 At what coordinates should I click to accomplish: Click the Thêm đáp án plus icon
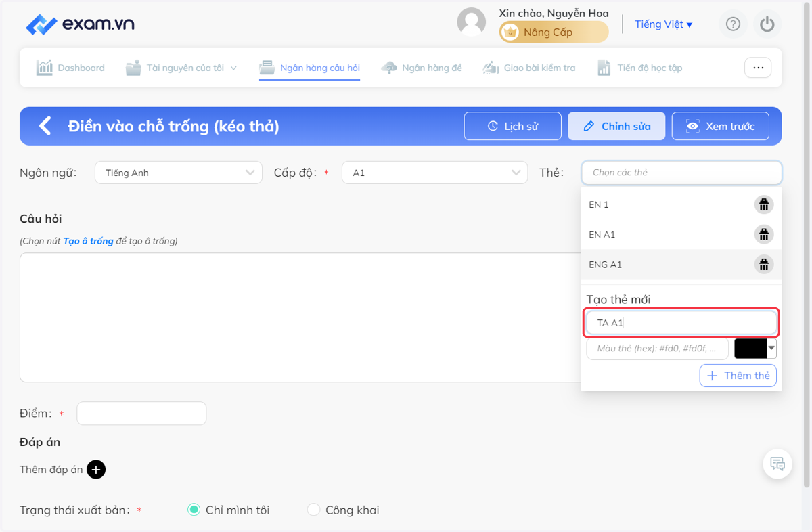[x=96, y=469]
